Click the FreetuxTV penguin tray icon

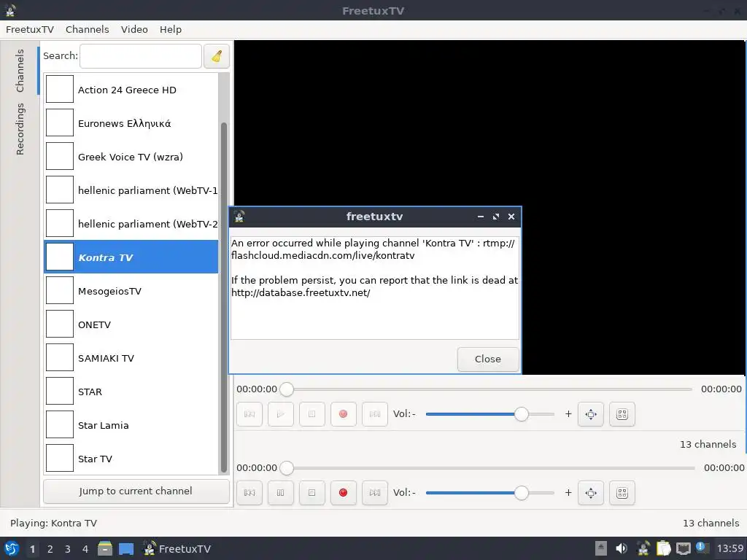(x=643, y=548)
